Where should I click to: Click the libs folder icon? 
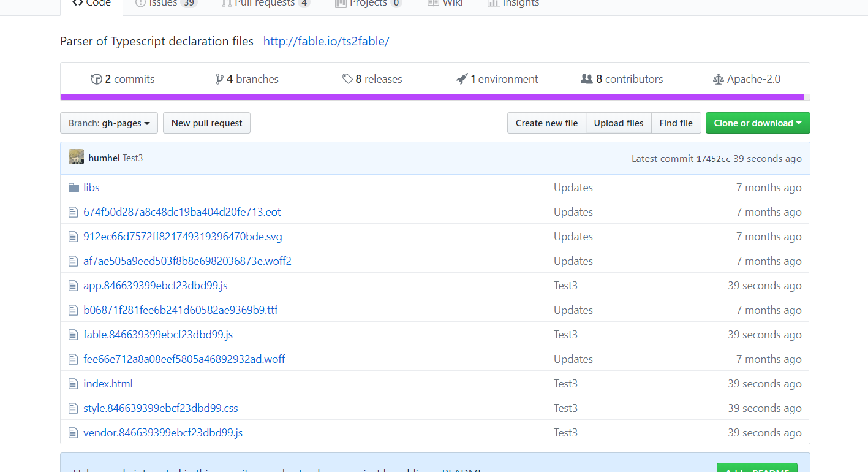[74, 187]
